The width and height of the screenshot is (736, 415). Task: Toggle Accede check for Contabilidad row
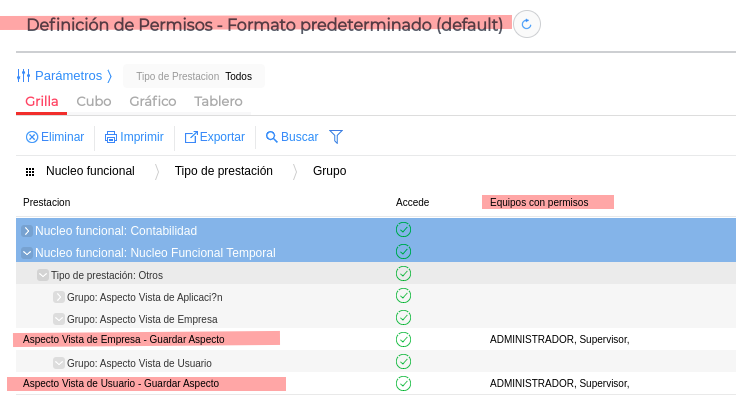404,230
